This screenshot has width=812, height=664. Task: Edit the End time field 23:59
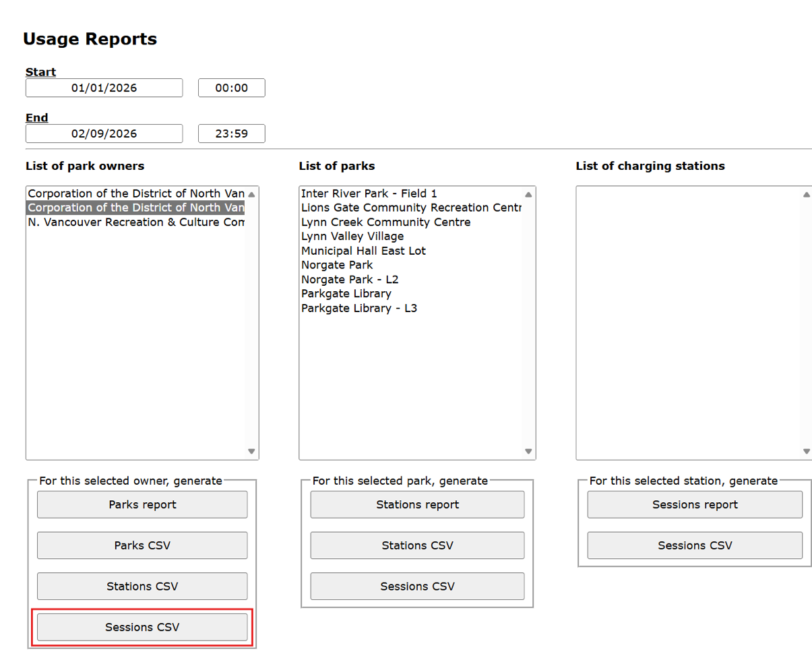point(232,133)
